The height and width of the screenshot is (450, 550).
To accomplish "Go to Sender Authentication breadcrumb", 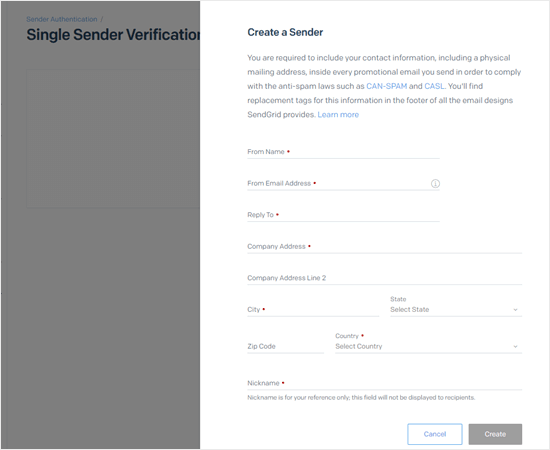I will (62, 19).
